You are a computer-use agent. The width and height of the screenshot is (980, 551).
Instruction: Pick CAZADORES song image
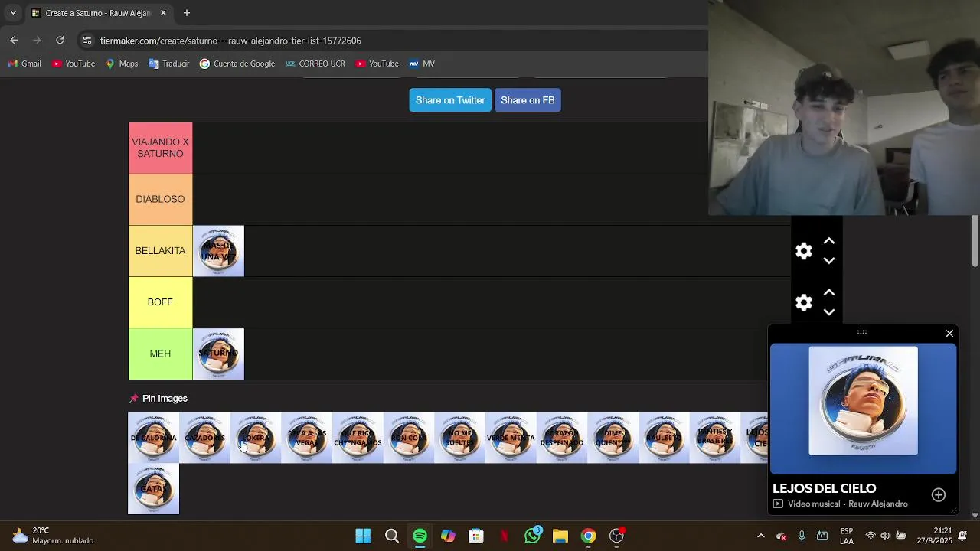pos(204,438)
